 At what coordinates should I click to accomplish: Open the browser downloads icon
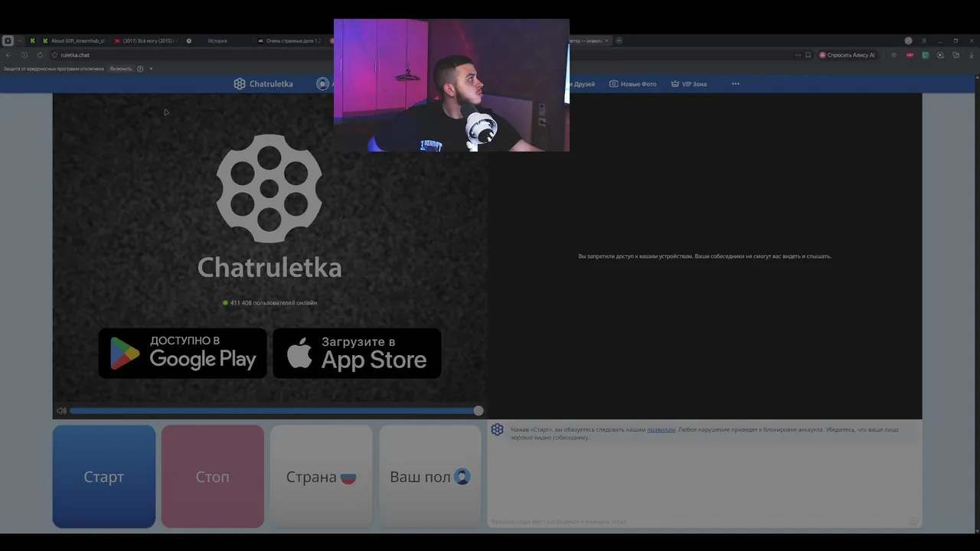pyautogui.click(x=971, y=55)
